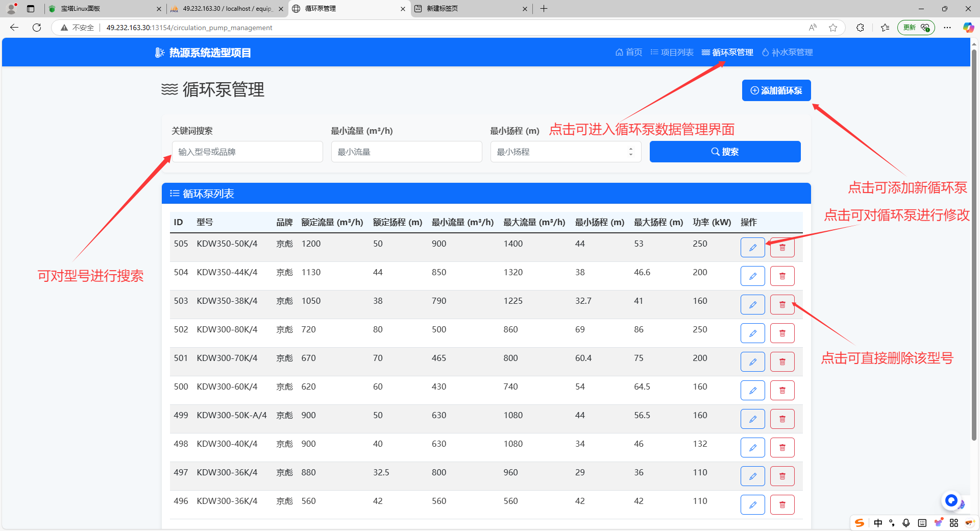
Task: Click 热源系统选型项目 brand link
Action: point(203,53)
